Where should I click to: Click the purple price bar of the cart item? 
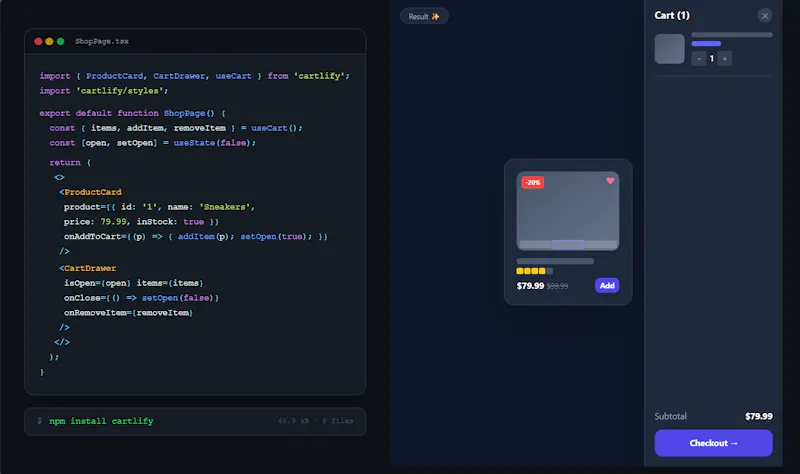[x=706, y=44]
